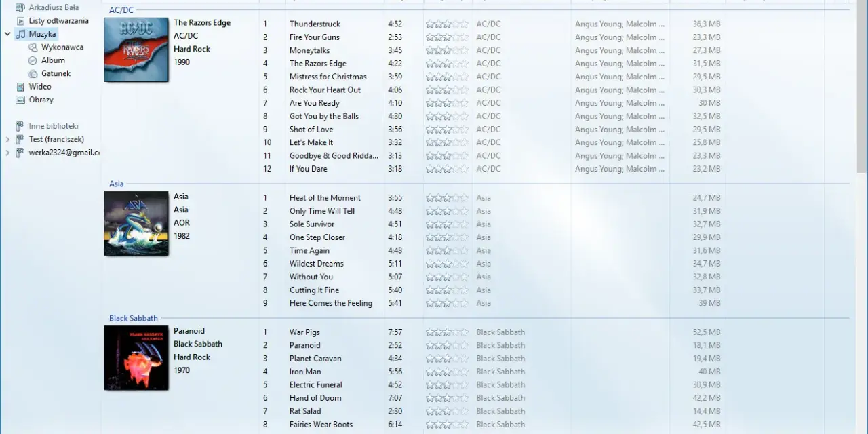Image resolution: width=868 pixels, height=434 pixels.
Task: Click the Test (franciszek) library icon
Action: 20,139
